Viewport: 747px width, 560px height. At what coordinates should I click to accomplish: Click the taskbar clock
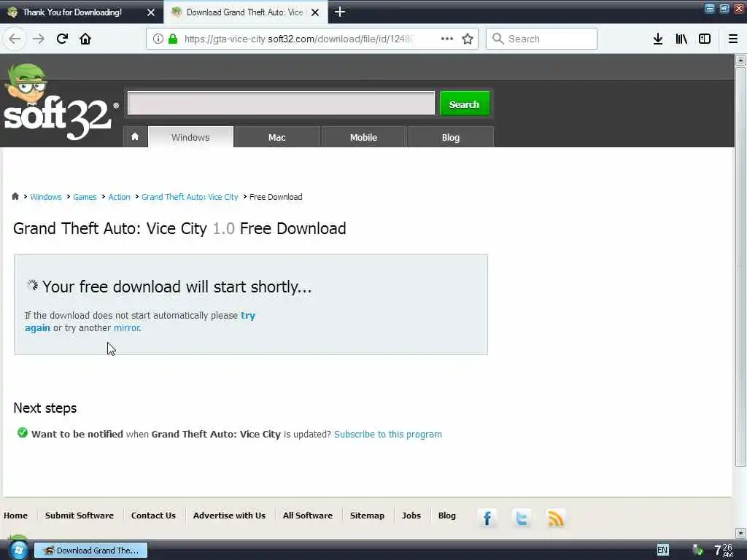pyautogui.click(x=724, y=550)
